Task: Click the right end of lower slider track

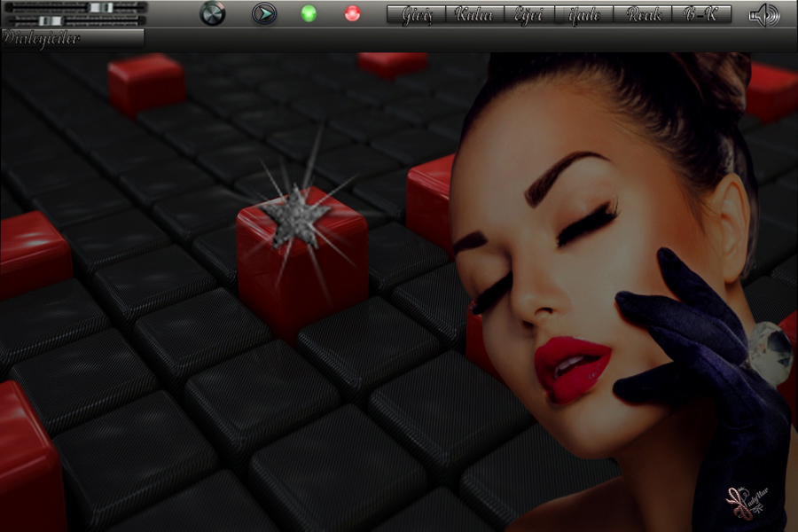Action: tap(140, 20)
